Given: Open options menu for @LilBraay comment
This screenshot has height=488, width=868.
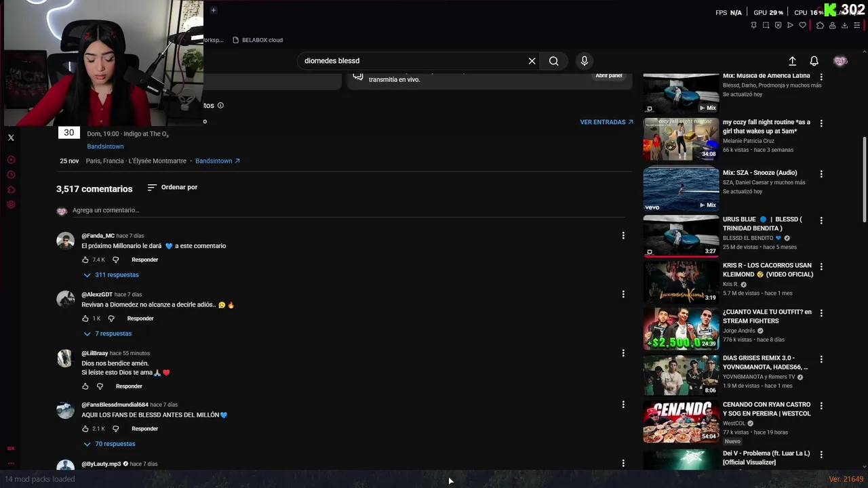Looking at the screenshot, I should click(623, 353).
